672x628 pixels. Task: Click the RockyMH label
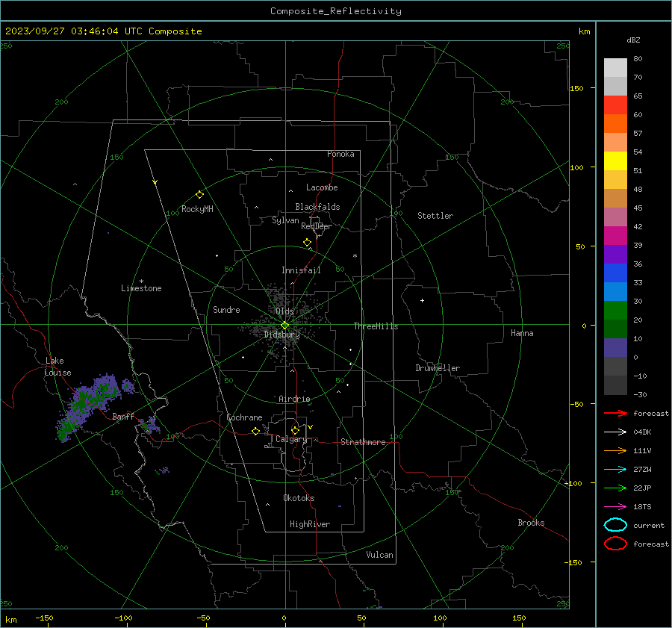point(197,209)
